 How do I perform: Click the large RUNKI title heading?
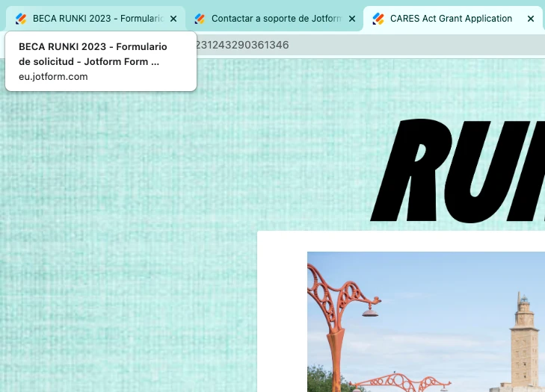pyautogui.click(x=458, y=171)
